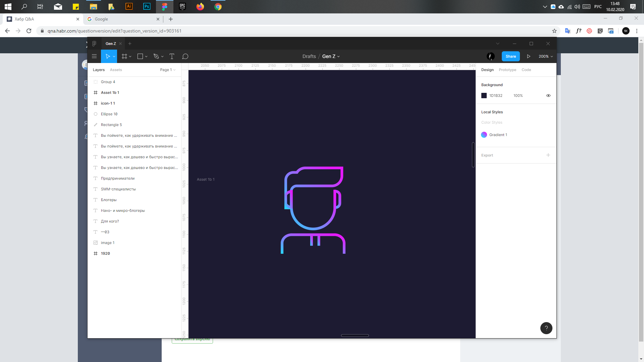The width and height of the screenshot is (644, 362).
Task: Add new Figma tab with plus
Action: pos(130,44)
